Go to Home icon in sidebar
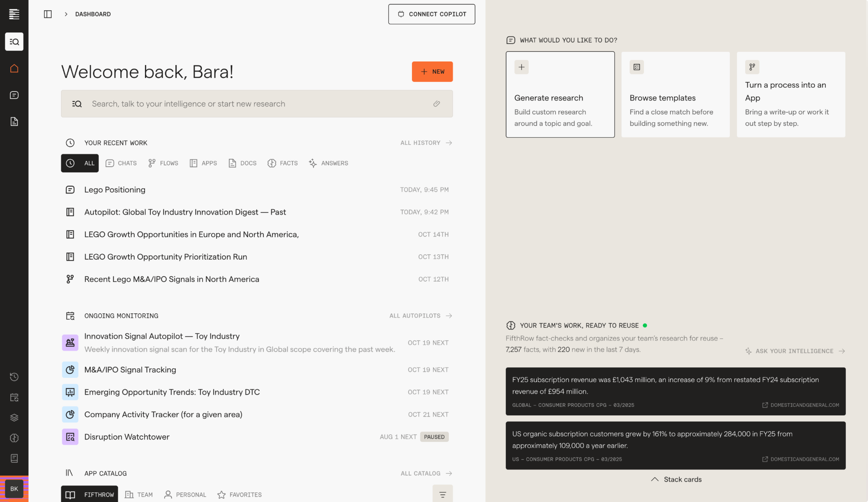The image size is (868, 502). pyautogui.click(x=14, y=68)
